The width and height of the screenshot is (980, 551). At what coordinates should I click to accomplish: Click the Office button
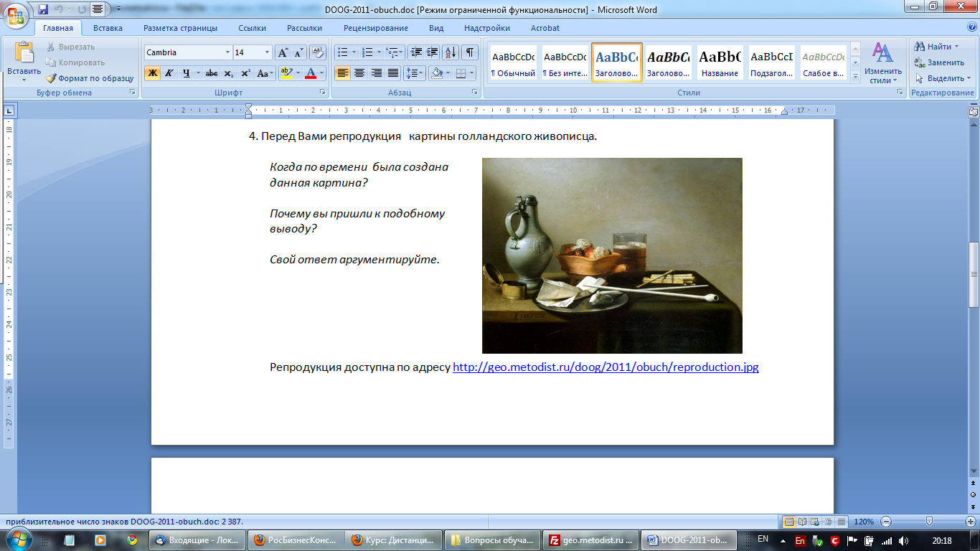[17, 14]
